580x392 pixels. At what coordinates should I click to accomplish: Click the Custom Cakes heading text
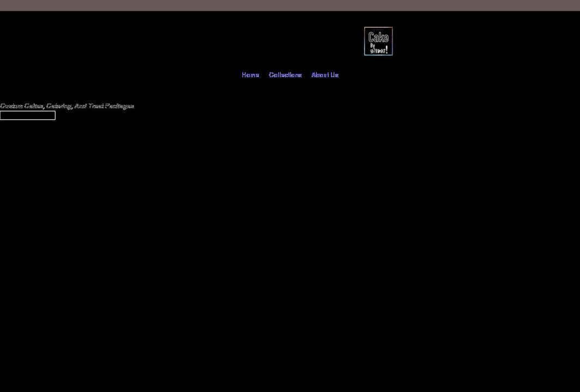click(x=67, y=106)
